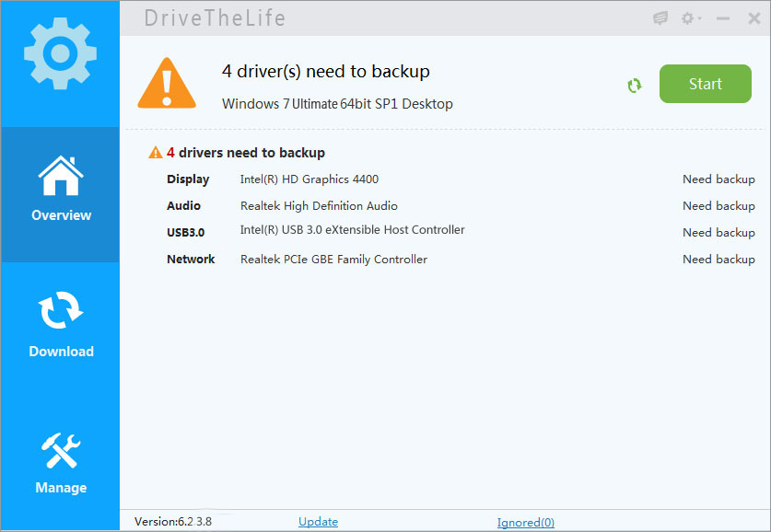Open the Manage tools section
The height and width of the screenshot is (532, 771).
pos(60,463)
